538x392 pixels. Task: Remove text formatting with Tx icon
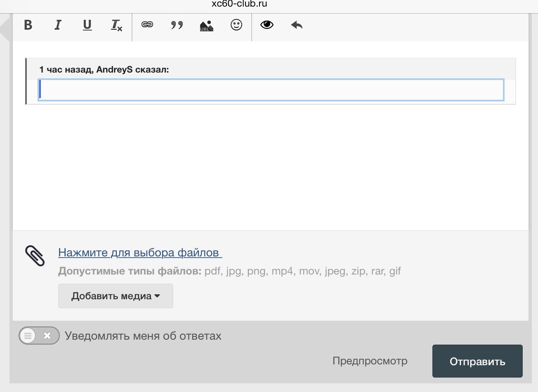[x=117, y=26]
